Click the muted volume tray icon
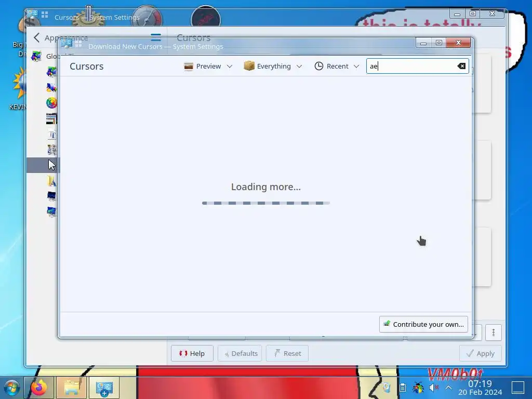The height and width of the screenshot is (399, 532). 434,388
